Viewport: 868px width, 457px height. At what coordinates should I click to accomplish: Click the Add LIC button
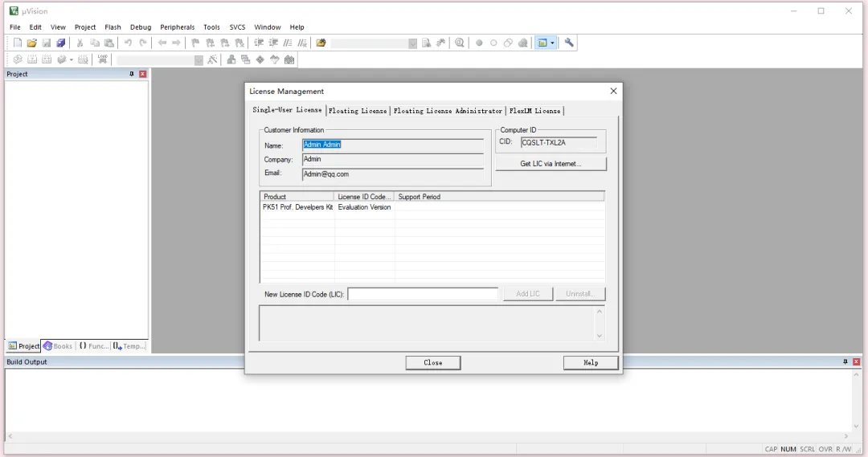point(527,294)
